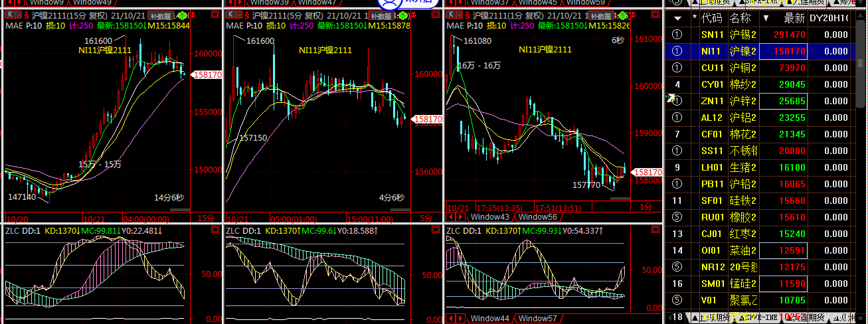Viewport: 868px width, 324px height.
Task: Click the circled number icon on CU11 row
Action: [x=677, y=68]
